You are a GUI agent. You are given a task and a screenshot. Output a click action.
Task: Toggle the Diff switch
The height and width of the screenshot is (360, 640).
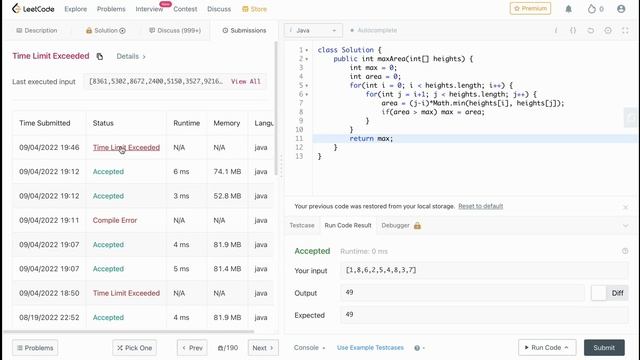pyautogui.click(x=609, y=293)
